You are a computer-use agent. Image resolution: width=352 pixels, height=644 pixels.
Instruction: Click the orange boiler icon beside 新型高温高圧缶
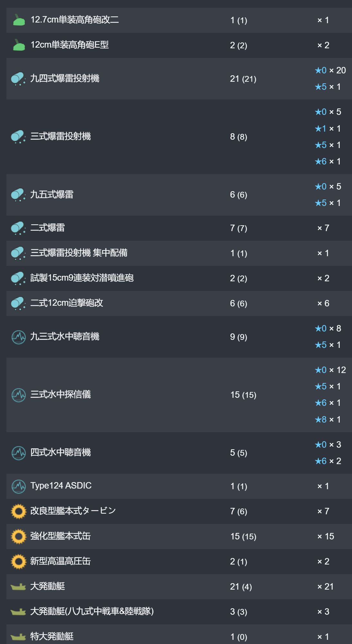click(x=18, y=562)
